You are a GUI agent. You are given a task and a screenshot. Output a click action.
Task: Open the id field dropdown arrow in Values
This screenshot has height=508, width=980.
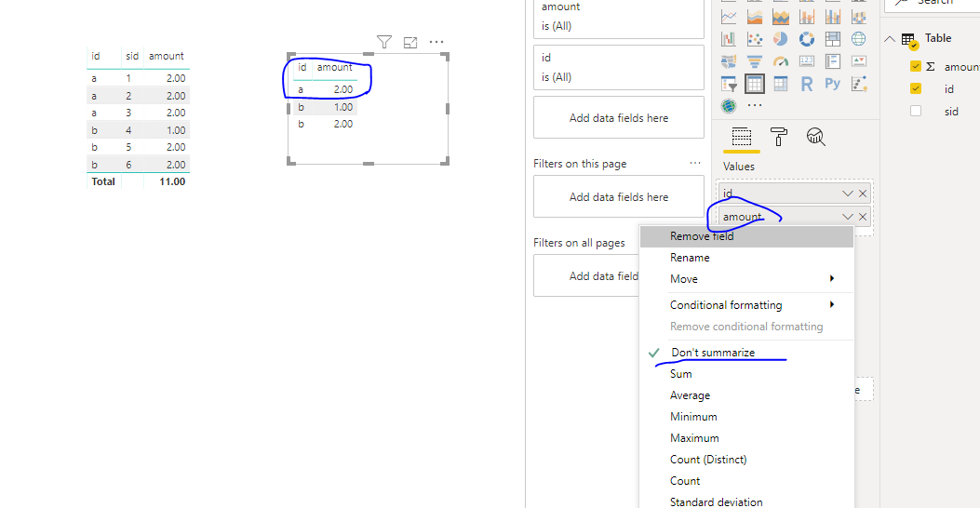[x=847, y=194]
